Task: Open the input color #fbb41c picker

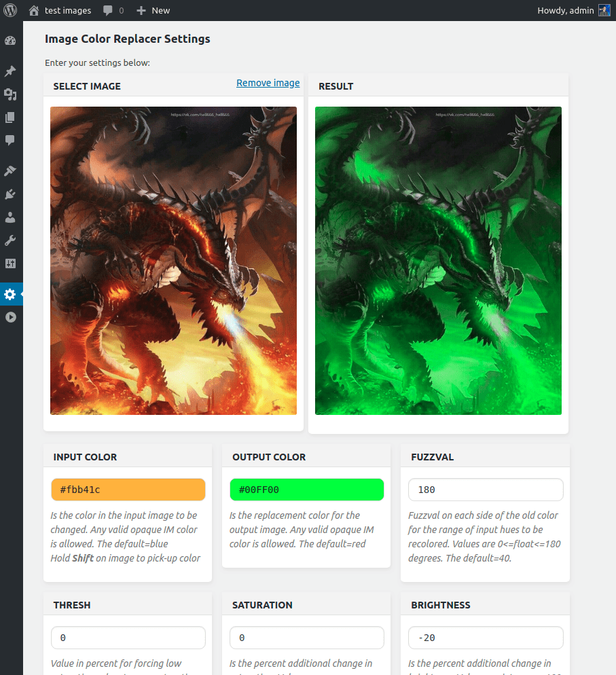Action: pyautogui.click(x=128, y=490)
